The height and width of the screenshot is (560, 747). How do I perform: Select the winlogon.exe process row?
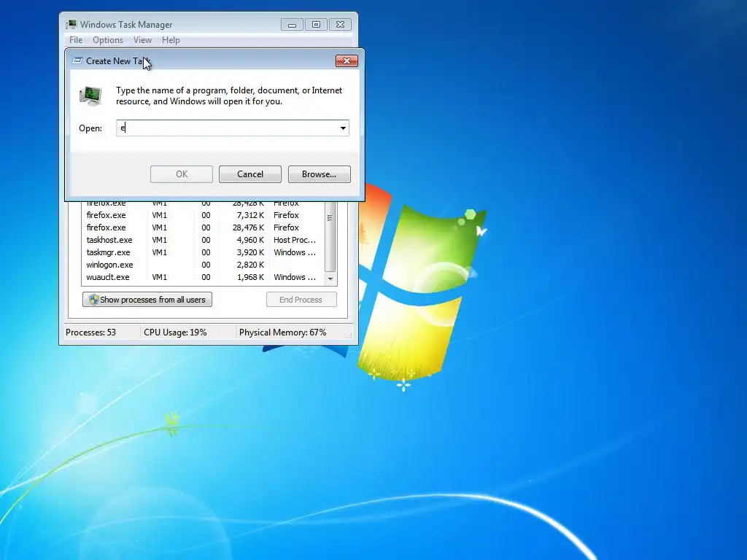tap(203, 265)
